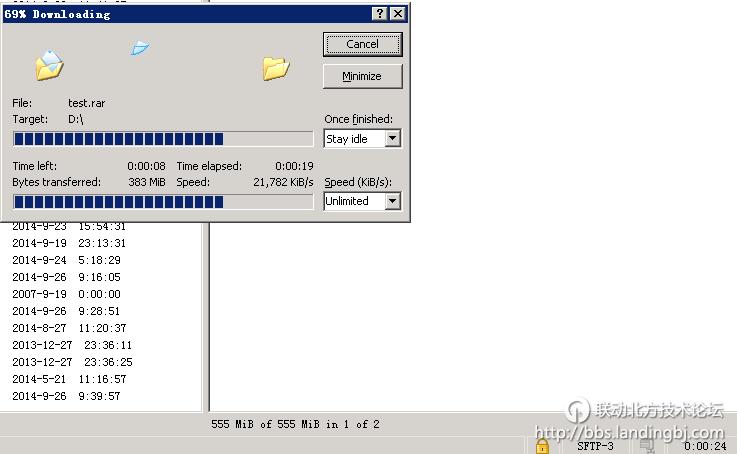
Task: Click the network computer icon in status bar
Action: [649, 445]
